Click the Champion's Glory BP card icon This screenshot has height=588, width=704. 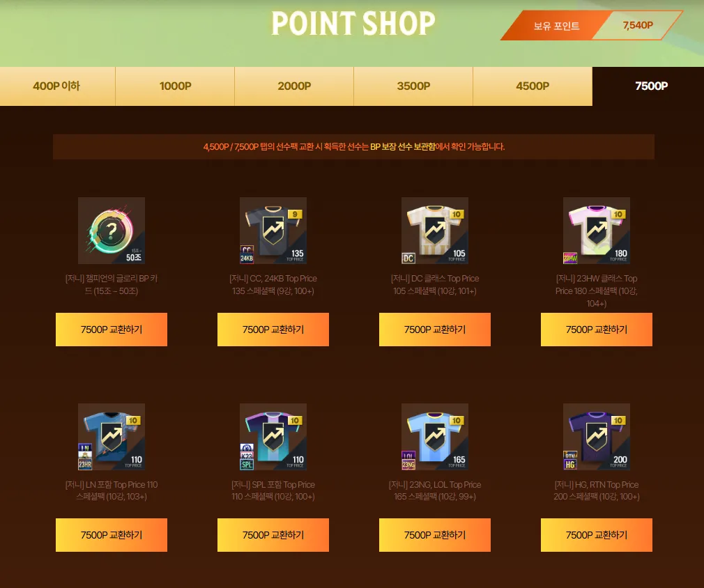112,231
